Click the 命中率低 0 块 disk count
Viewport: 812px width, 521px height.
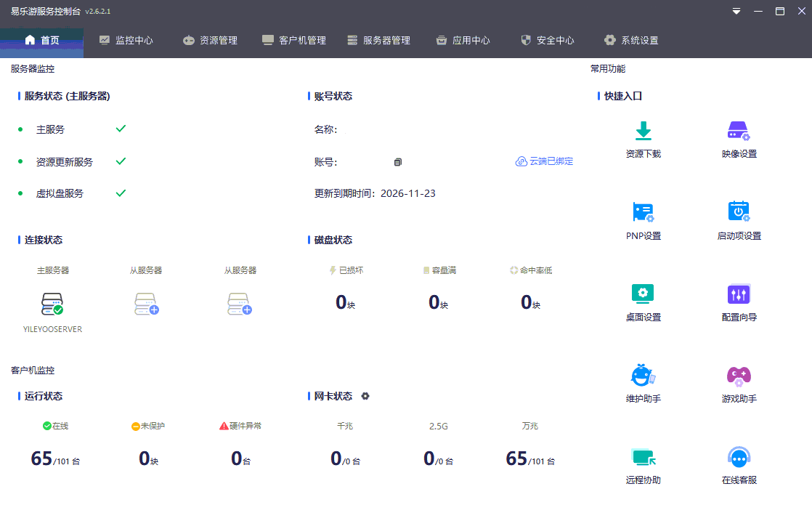(530, 302)
